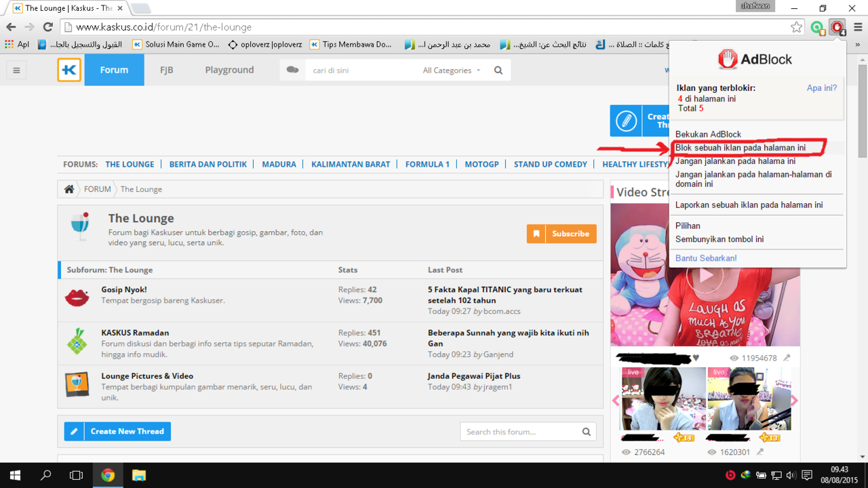Click the Subscribe button
The height and width of the screenshot is (488, 868).
point(561,234)
